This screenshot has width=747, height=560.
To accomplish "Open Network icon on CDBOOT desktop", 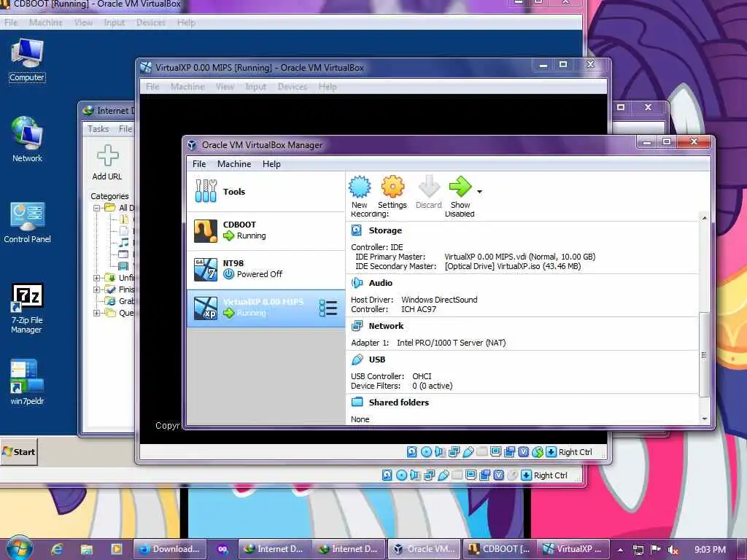I will tap(27, 139).
